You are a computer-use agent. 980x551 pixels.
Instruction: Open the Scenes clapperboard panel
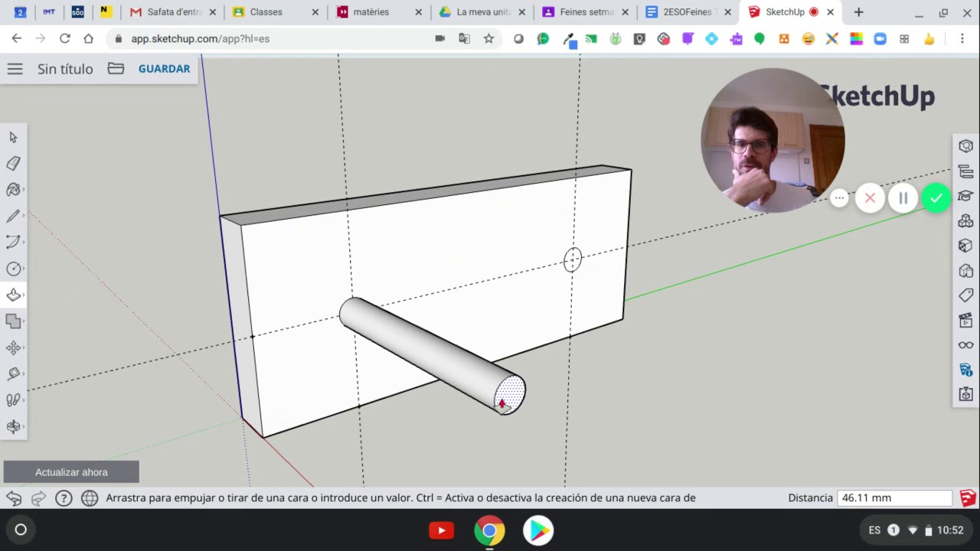point(965,320)
